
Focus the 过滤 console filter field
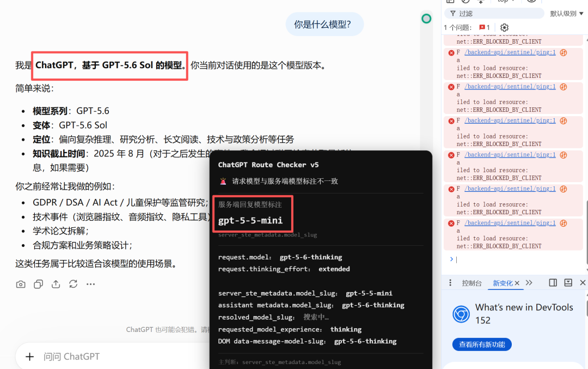[x=494, y=14]
